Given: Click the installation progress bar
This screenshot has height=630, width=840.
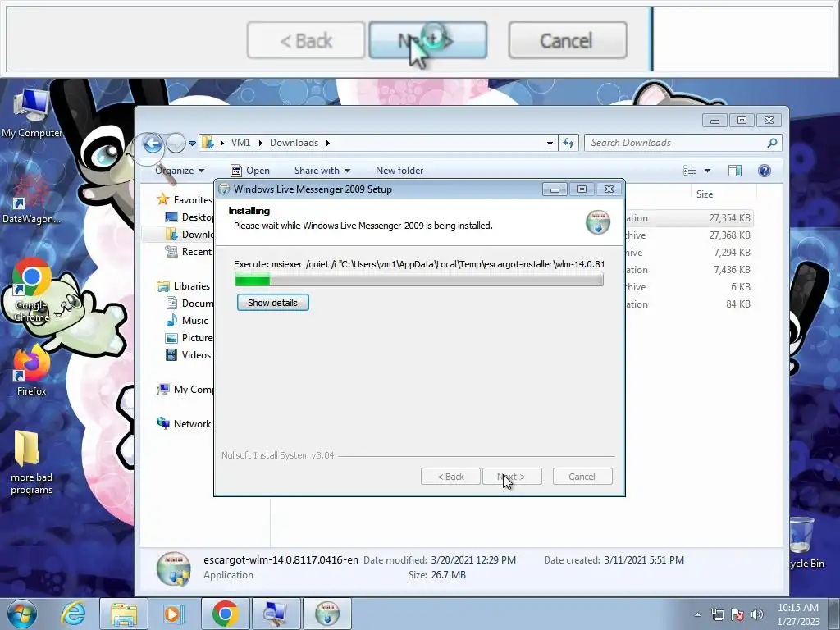Looking at the screenshot, I should pyautogui.click(x=419, y=279).
